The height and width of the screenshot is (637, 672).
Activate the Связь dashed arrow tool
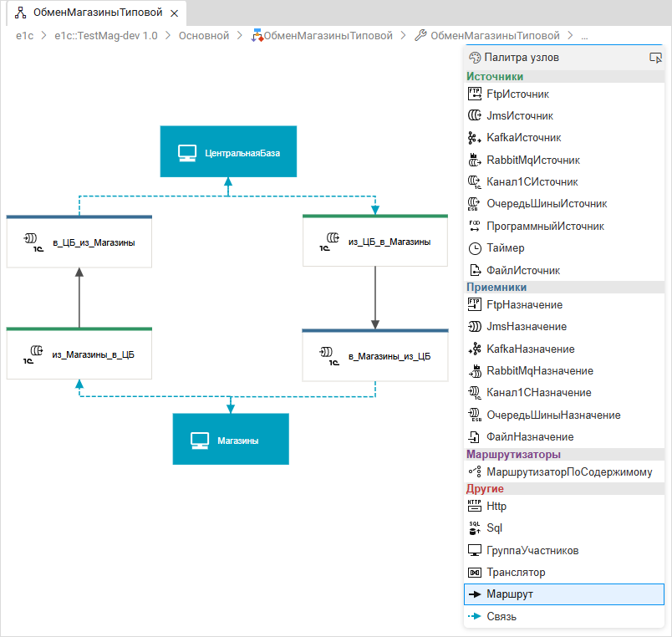click(x=475, y=617)
